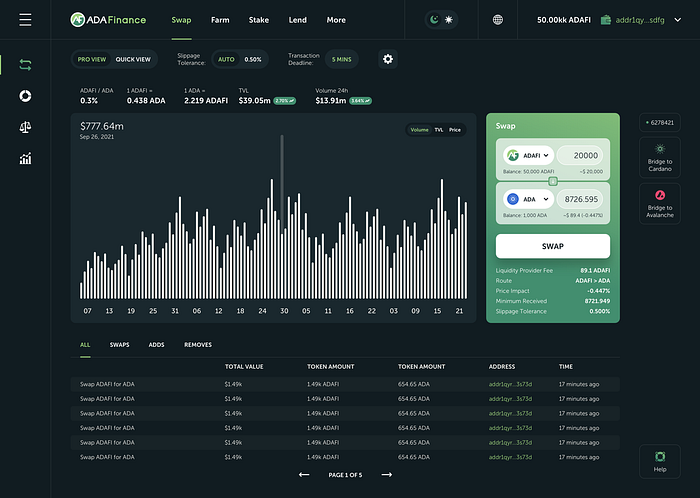Screen dimensions: 700x498
Task: Open ADA token selector dropdown
Action: tap(529, 199)
